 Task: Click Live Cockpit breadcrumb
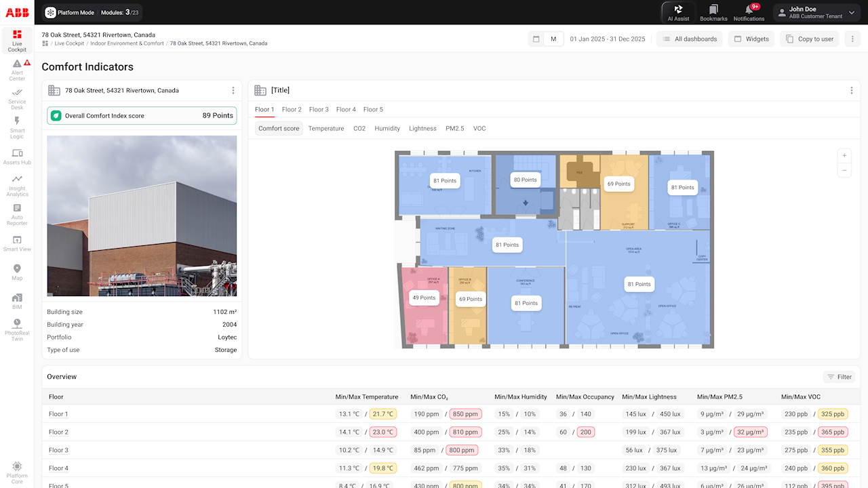pos(69,43)
